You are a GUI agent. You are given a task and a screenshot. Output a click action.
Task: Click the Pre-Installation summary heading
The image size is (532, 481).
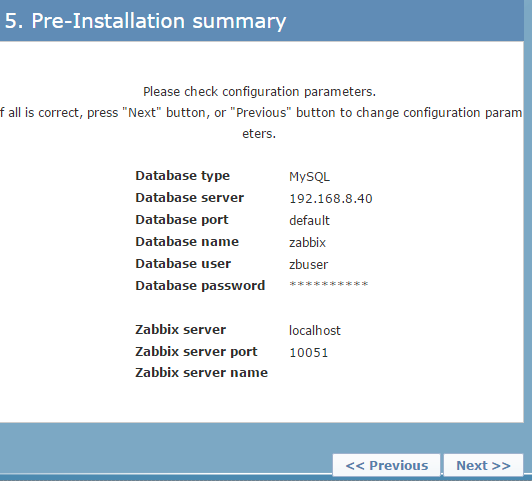(146, 21)
